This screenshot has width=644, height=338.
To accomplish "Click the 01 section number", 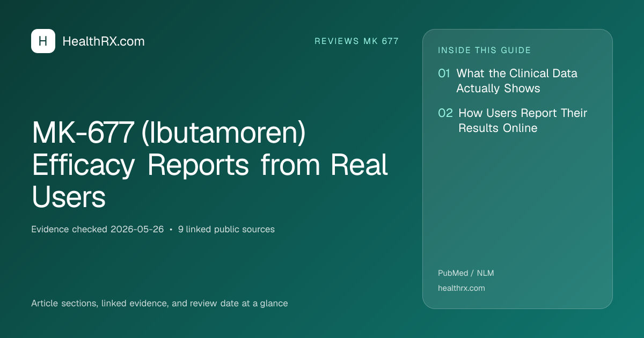I will click(444, 74).
